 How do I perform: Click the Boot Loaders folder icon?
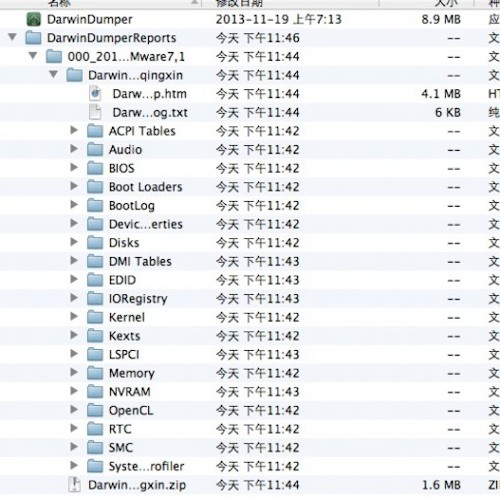(x=95, y=187)
